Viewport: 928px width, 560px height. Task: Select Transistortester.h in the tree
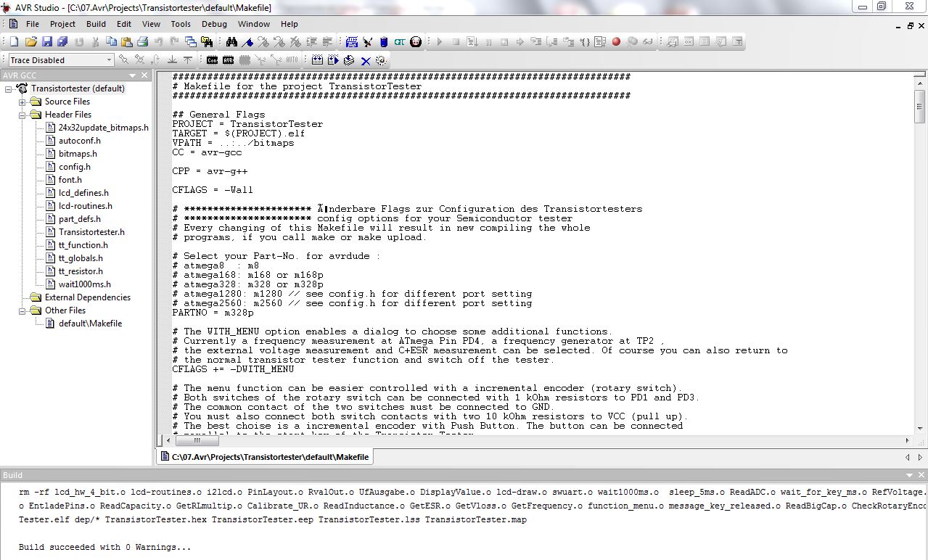(91, 232)
